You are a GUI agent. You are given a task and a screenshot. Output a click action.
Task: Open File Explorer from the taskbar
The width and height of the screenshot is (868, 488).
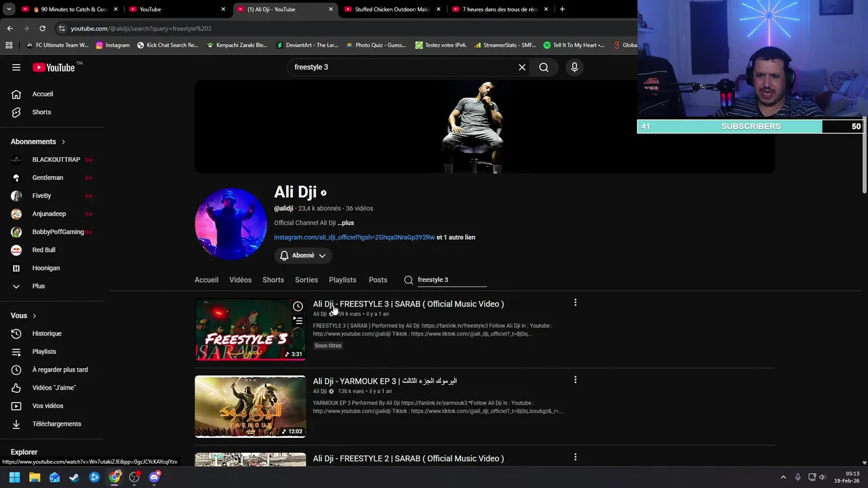click(35, 477)
